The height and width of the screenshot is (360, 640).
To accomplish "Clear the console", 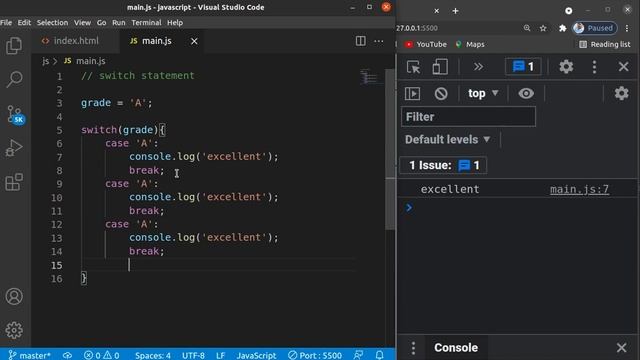I will [x=441, y=93].
